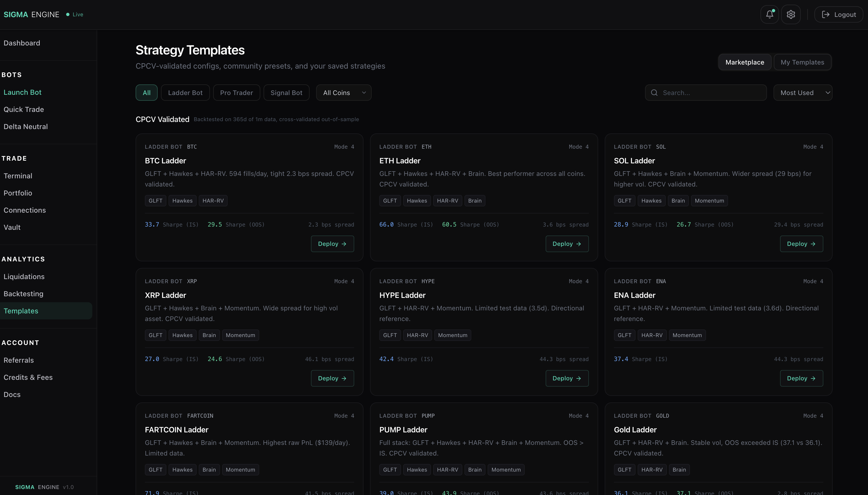Screen dimensions: 868x495
Task: Click the FARTCOIN Ladder title
Action: click(177, 429)
